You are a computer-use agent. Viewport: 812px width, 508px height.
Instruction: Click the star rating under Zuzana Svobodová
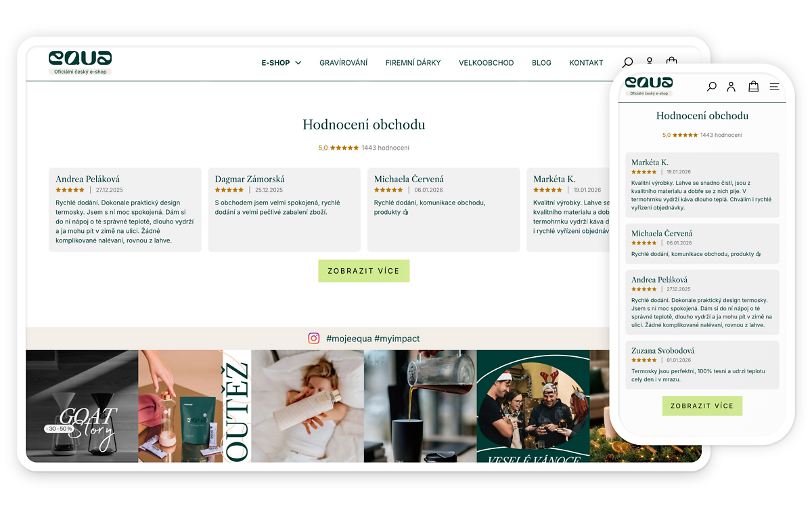point(644,360)
